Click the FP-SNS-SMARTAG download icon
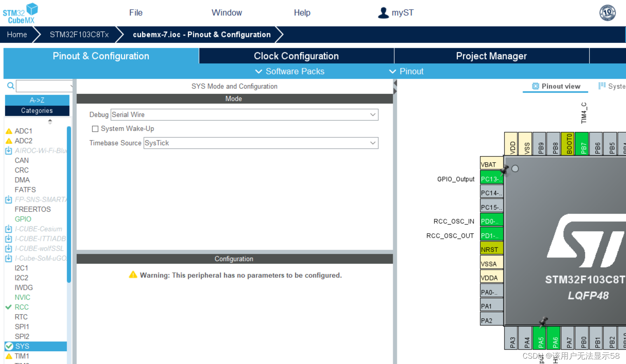The height and width of the screenshot is (364, 626). click(9, 200)
